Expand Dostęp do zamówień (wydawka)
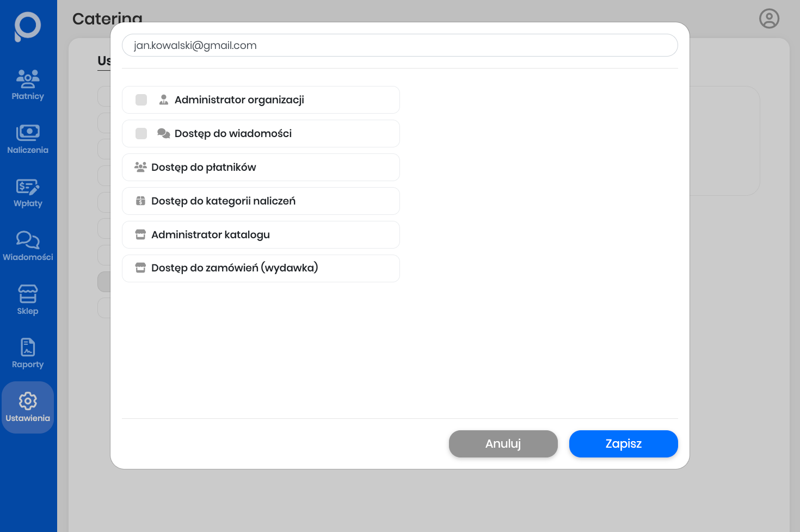This screenshot has height=532, width=800. [261, 268]
